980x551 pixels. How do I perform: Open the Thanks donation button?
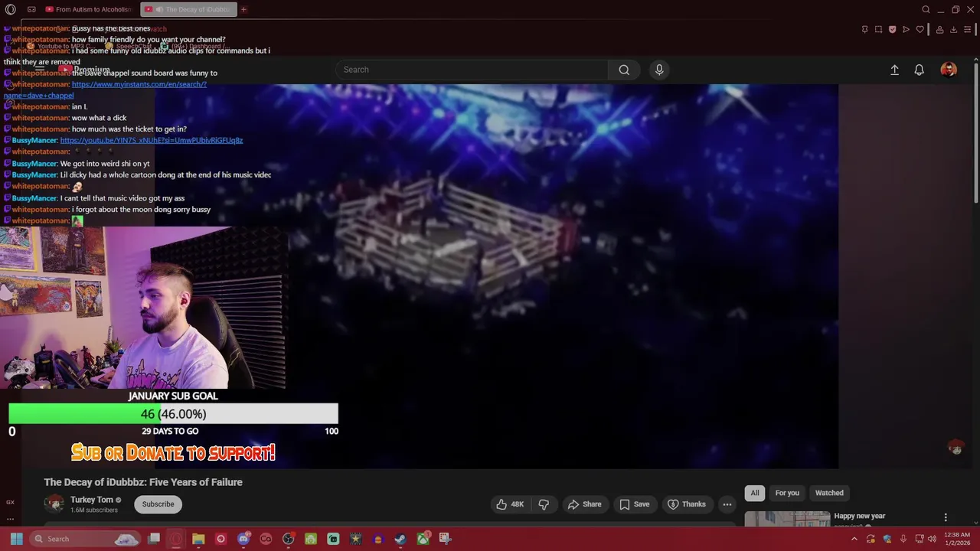tap(686, 504)
